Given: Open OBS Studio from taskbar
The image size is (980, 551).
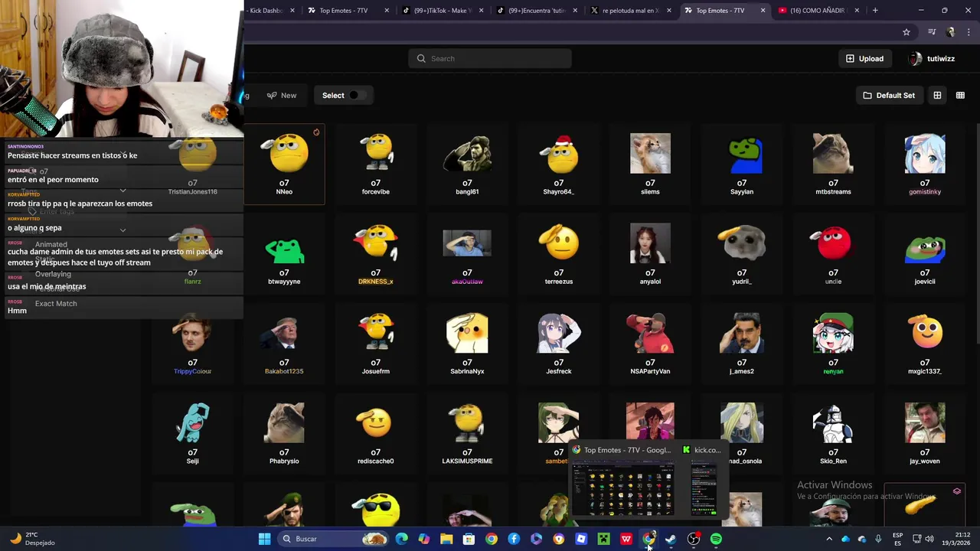Looking at the screenshot, I should [x=694, y=539].
